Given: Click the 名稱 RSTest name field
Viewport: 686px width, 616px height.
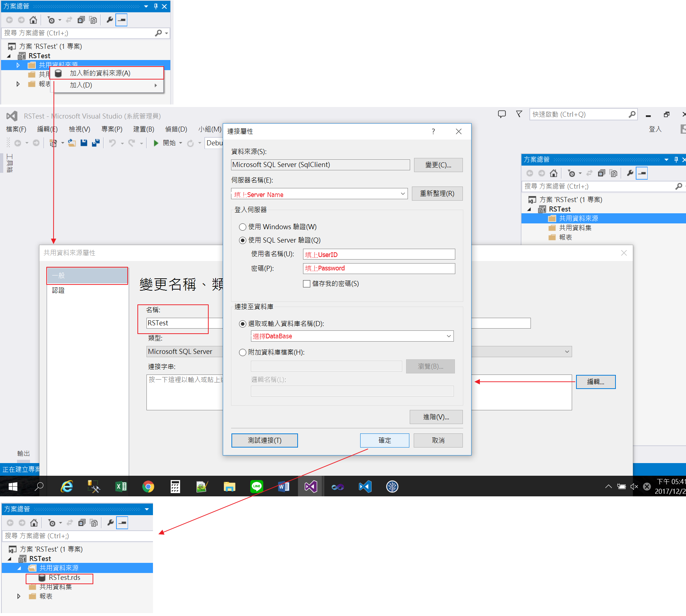Looking at the screenshot, I should pos(184,324).
